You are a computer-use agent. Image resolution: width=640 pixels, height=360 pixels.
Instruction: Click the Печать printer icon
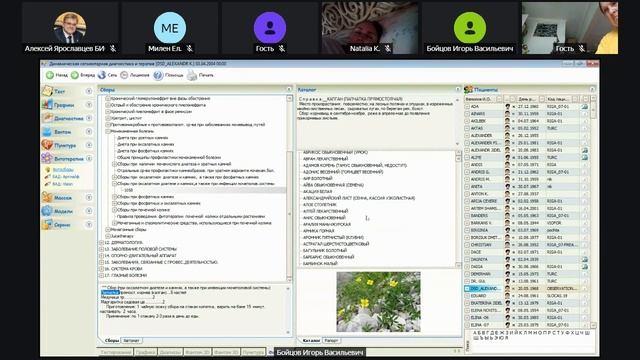click(192, 75)
